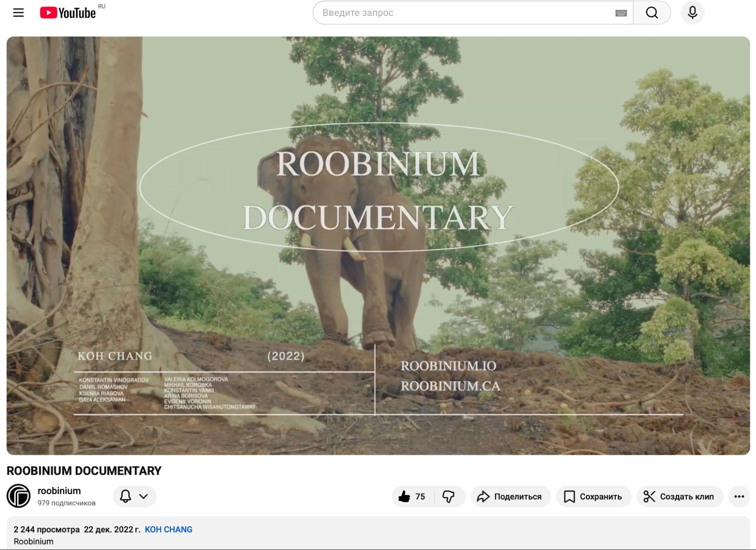Open the hamburger guide menu

18,12
